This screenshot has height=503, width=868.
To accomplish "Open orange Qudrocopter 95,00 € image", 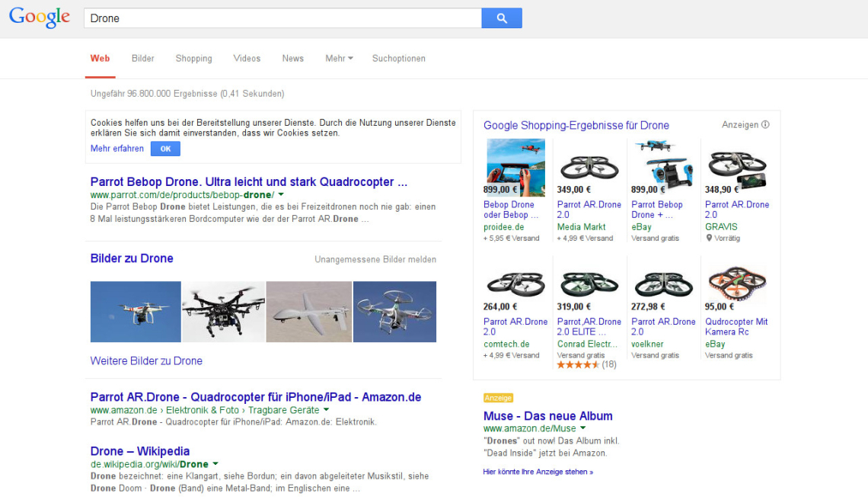I will tap(737, 283).
